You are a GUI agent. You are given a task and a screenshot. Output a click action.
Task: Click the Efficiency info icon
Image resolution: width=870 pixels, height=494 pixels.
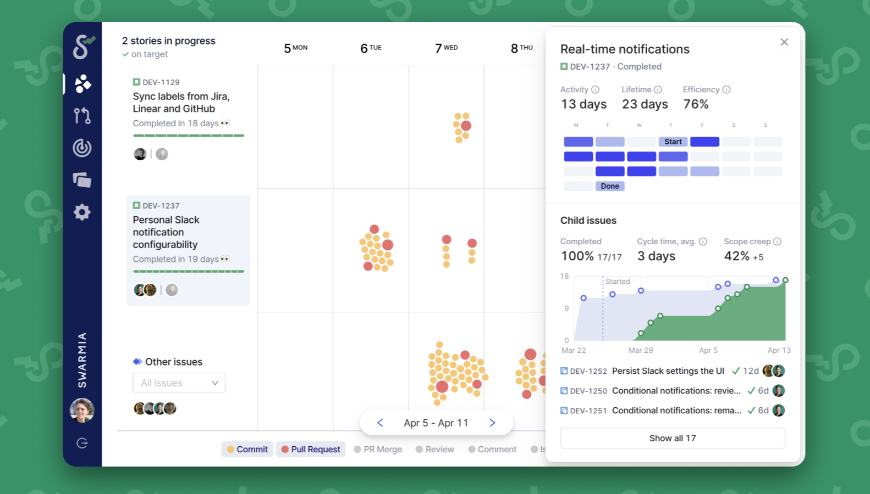coord(726,89)
